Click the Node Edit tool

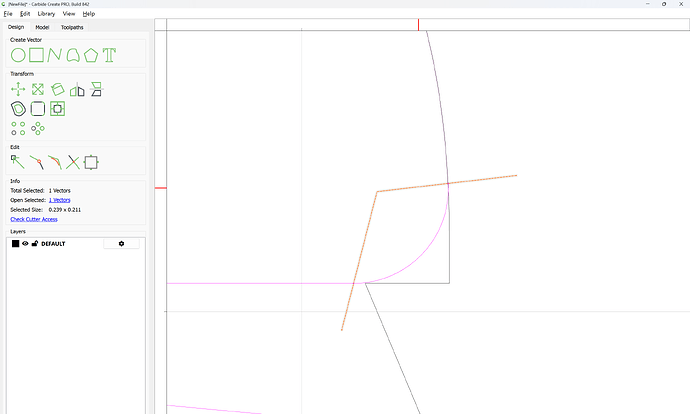18,161
